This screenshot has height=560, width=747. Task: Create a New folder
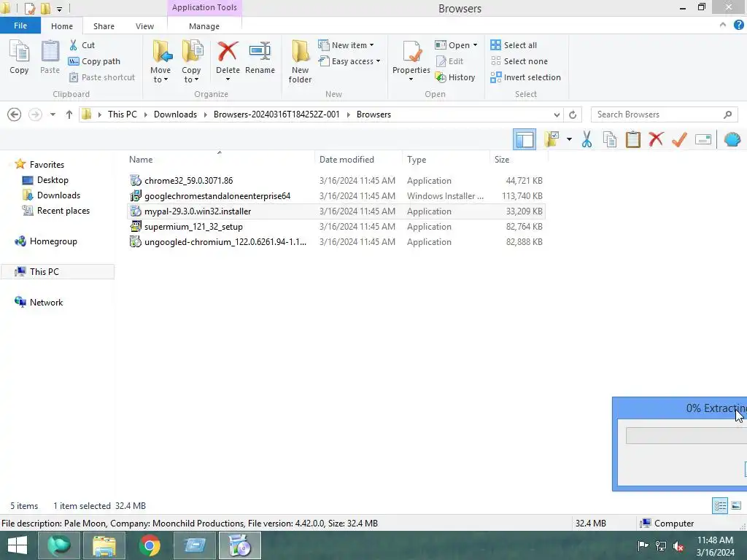click(300, 62)
